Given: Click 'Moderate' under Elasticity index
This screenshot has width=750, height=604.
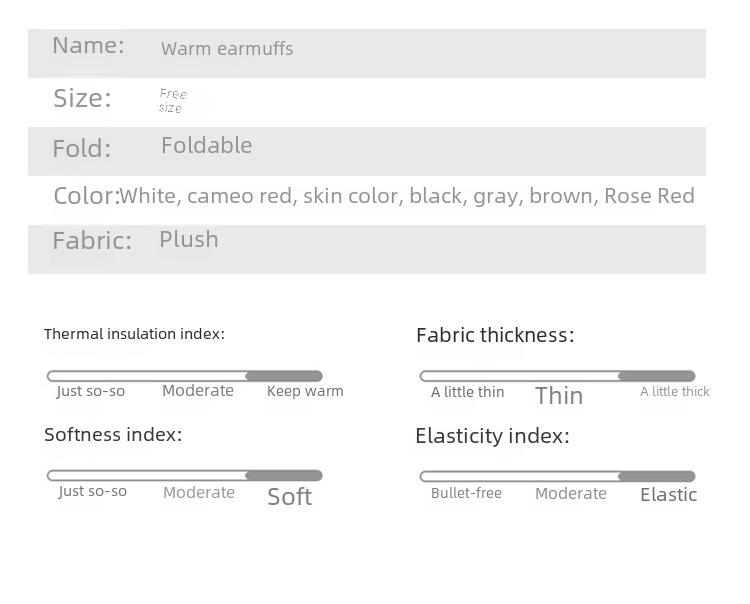Looking at the screenshot, I should (x=571, y=494).
